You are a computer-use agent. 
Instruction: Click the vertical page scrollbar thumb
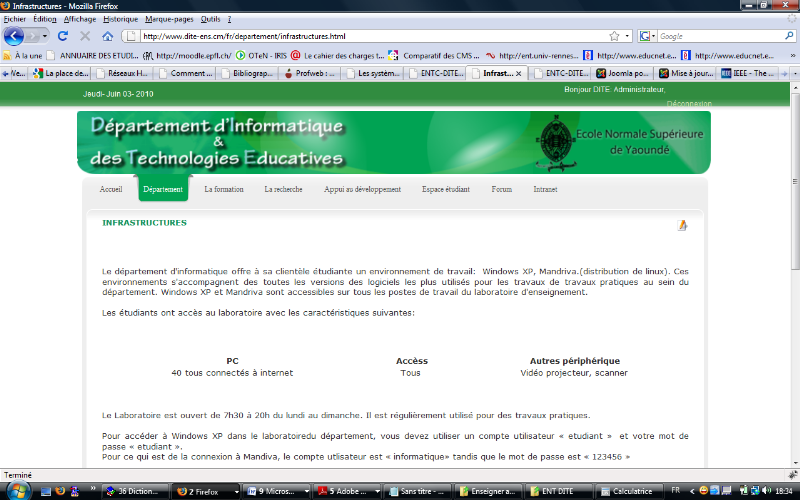(795, 181)
